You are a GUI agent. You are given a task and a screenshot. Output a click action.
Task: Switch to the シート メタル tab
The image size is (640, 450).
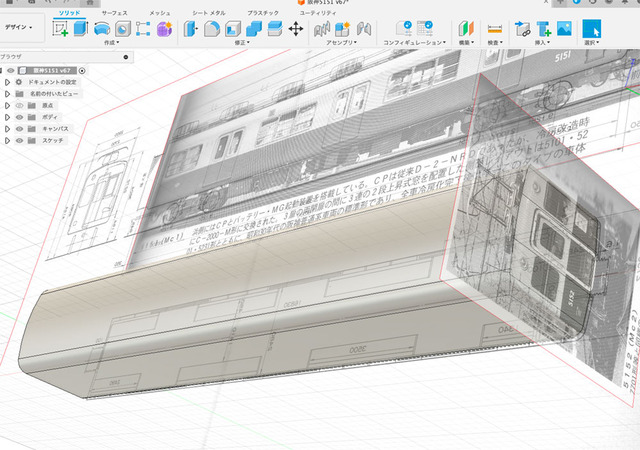pos(209,13)
